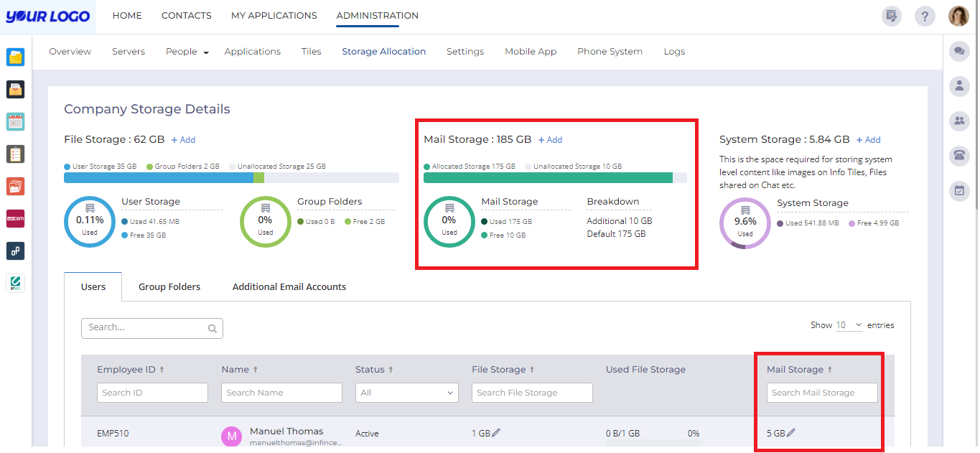This screenshot has height=453, width=980.
Task: Open the File Manager app icon
Action: coord(15,56)
